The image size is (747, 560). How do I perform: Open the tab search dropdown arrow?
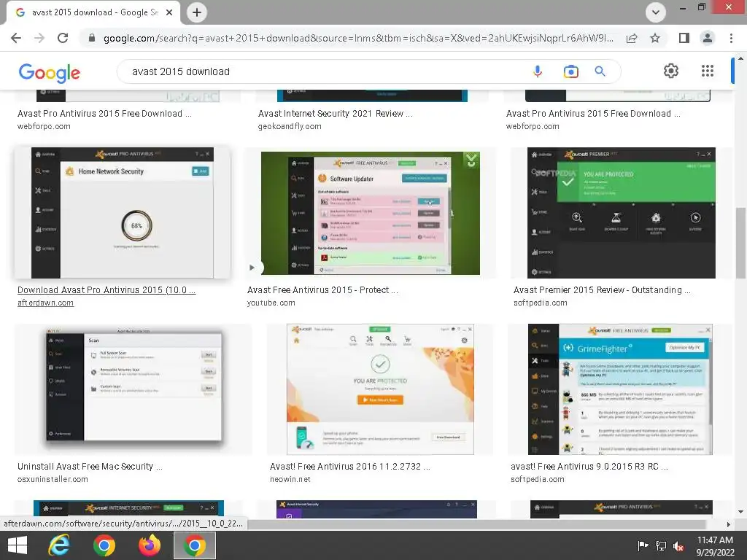click(x=656, y=12)
